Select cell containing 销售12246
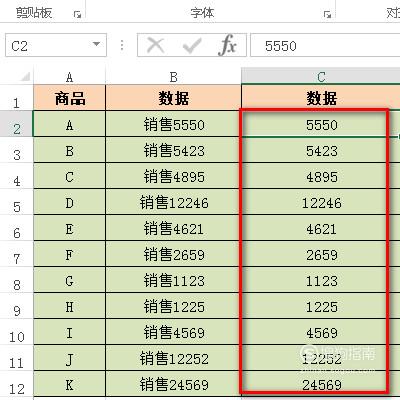 173,202
